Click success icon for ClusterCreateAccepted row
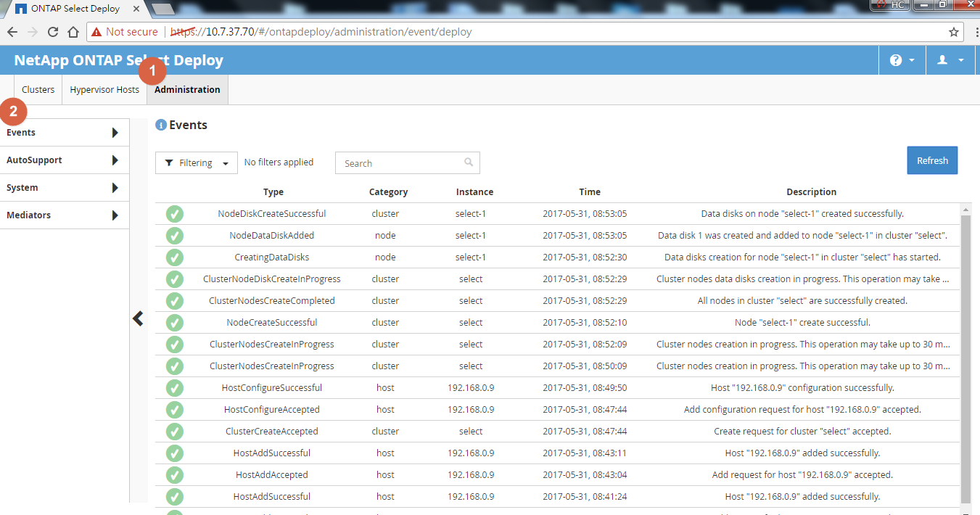 tap(175, 432)
